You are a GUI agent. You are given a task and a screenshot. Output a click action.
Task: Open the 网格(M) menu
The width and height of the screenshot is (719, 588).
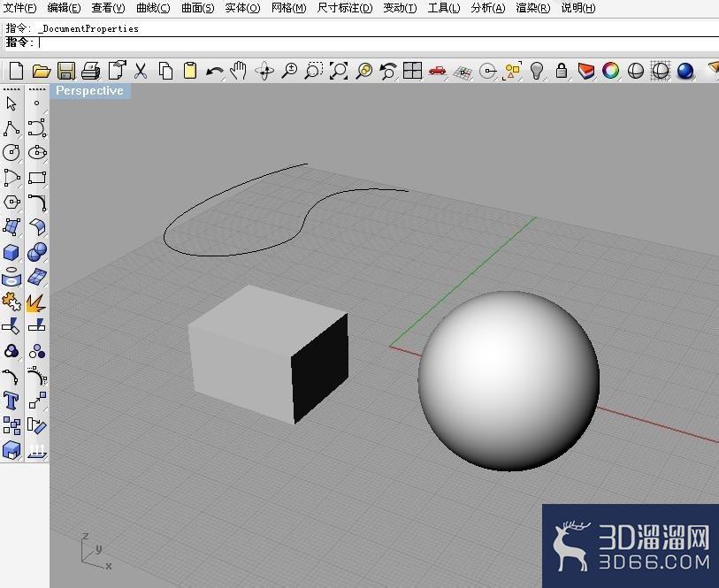tap(289, 8)
